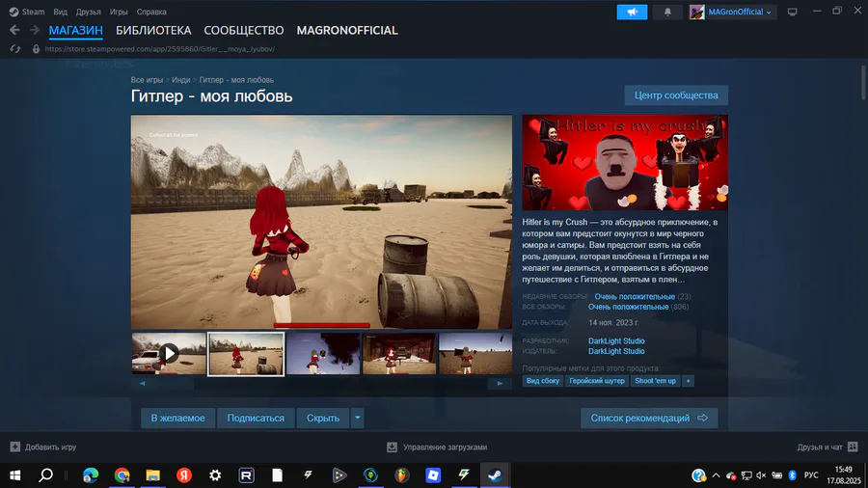Launch Google Chrome from the taskbar
868x488 pixels.
click(x=122, y=474)
